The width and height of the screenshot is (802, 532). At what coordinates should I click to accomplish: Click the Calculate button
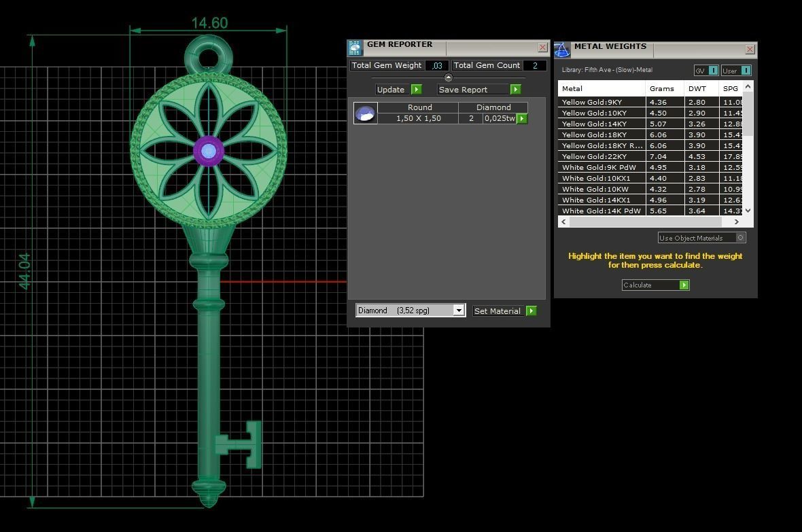656,285
